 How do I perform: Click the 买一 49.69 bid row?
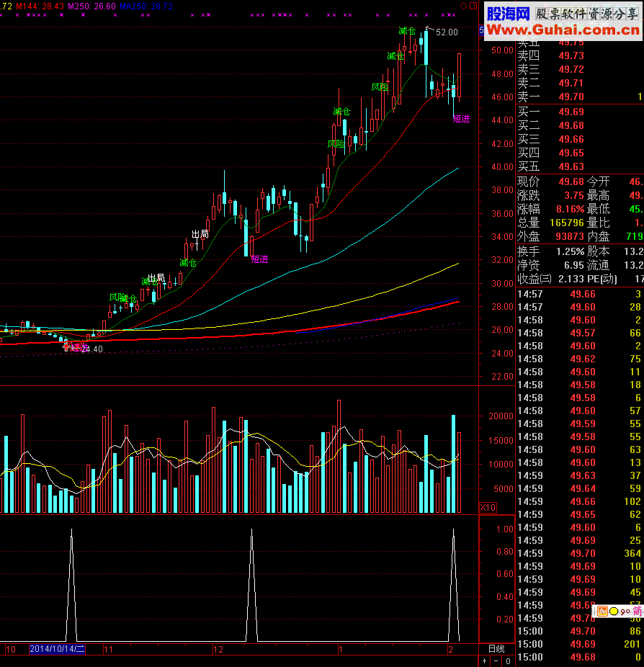(x=579, y=112)
